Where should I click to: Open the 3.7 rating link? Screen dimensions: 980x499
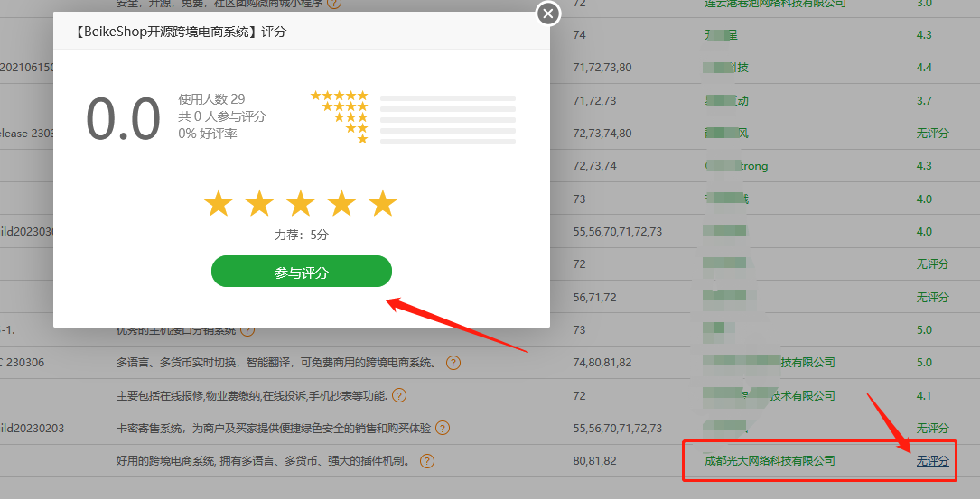pos(924,100)
